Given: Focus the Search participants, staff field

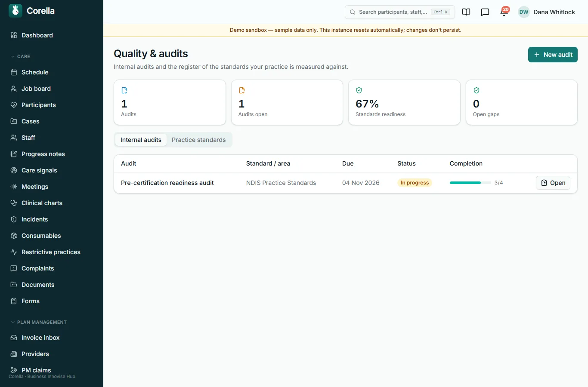Looking at the screenshot, I should (x=399, y=12).
